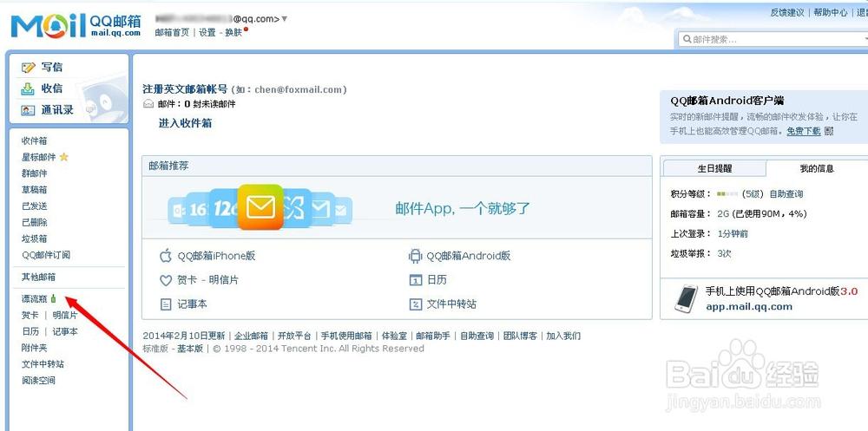Click 企业邮箱 footer link
Screen dimensions: 868x431
[x=252, y=336]
